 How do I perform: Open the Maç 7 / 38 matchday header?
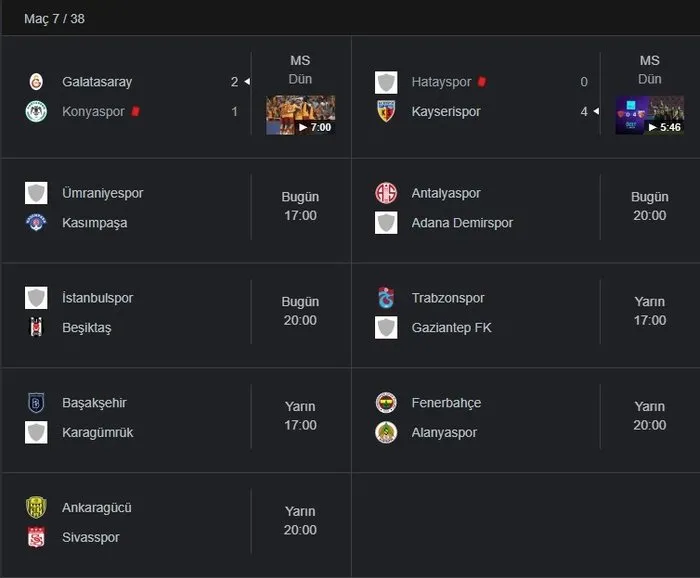point(54,19)
